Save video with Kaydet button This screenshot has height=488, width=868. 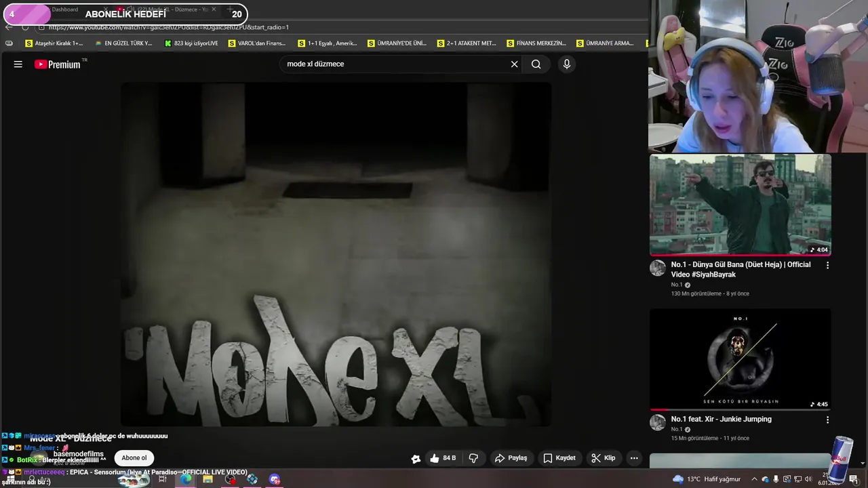(559, 458)
